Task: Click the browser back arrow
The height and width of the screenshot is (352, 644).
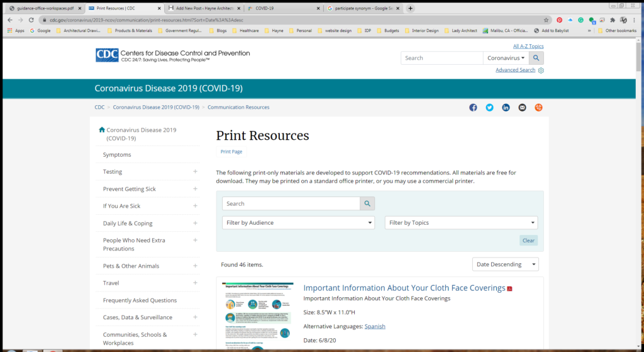Action: (x=10, y=20)
